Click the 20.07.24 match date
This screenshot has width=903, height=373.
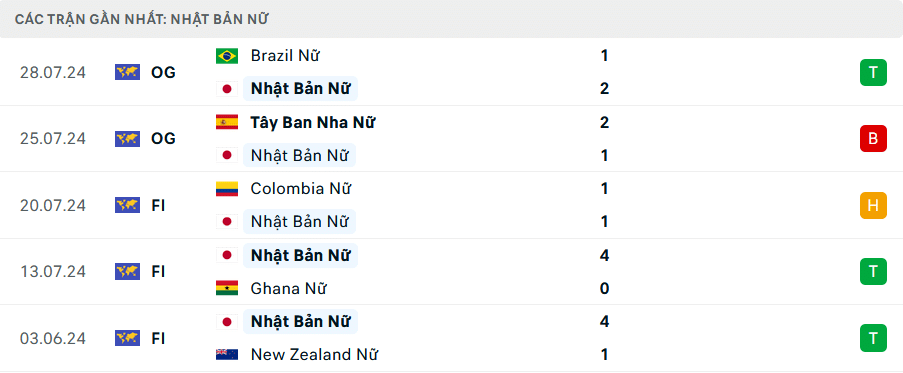(x=52, y=205)
